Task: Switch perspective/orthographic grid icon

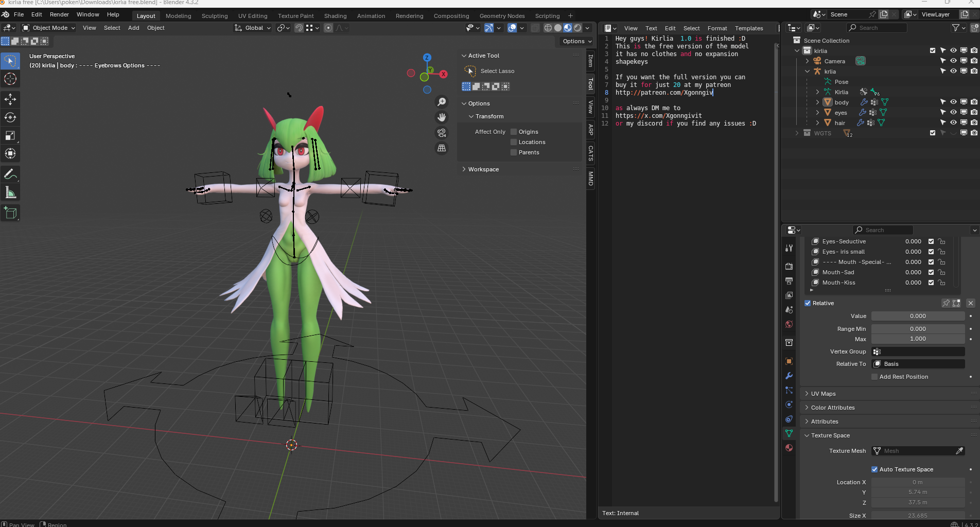Action: pyautogui.click(x=442, y=148)
